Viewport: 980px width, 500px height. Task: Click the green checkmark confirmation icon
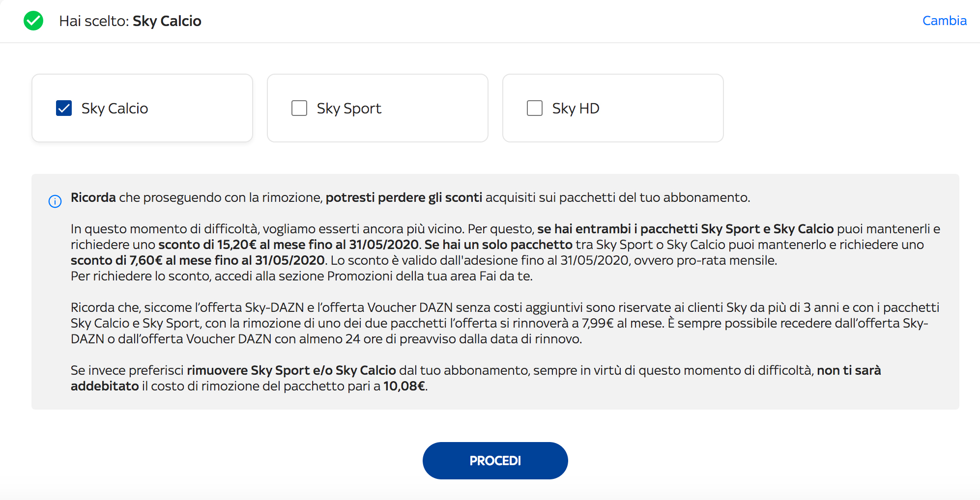[x=33, y=21]
